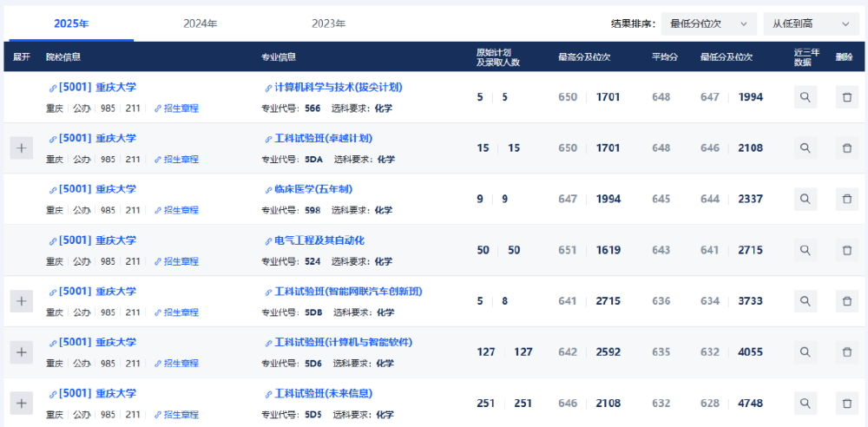Expand the 工科试验班(卓越计划) row
This screenshot has width=868, height=427.
click(22, 148)
